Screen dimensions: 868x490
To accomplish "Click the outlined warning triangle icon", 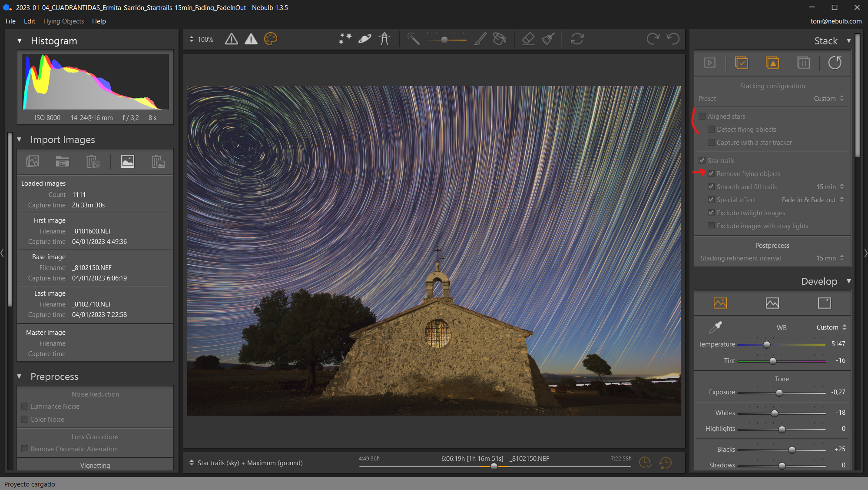I will (232, 39).
